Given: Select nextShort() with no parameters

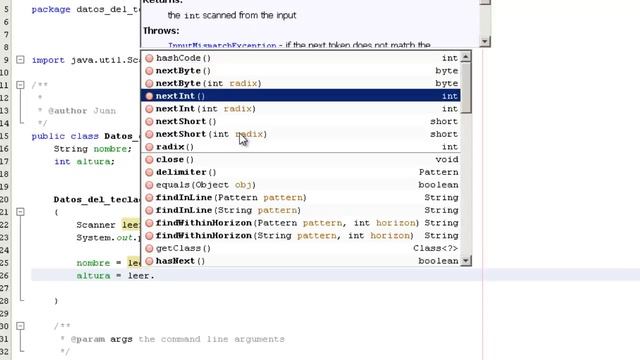Looking at the screenshot, I should pos(301,121).
